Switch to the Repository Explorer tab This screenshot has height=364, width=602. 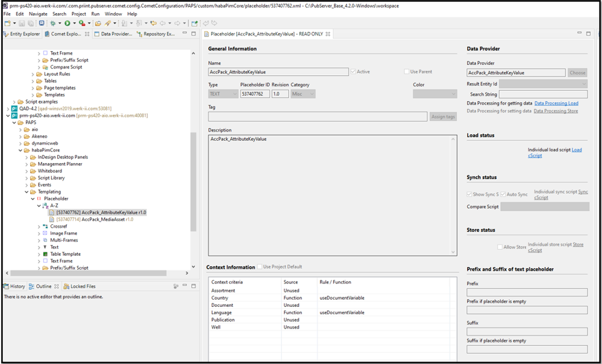pos(157,34)
